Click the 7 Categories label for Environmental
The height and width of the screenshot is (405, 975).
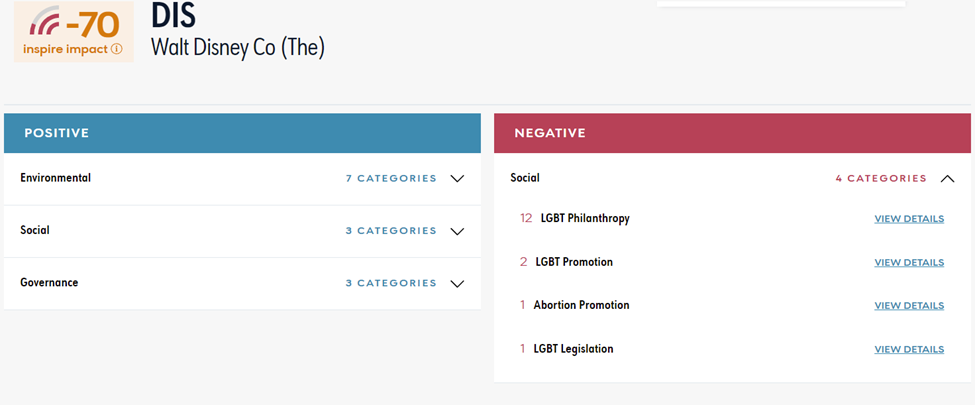(x=391, y=179)
